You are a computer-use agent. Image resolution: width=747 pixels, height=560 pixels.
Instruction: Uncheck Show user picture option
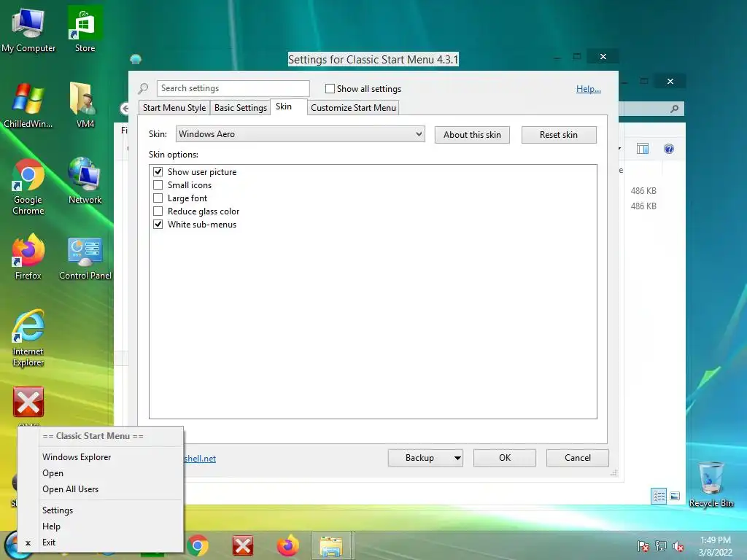point(158,172)
